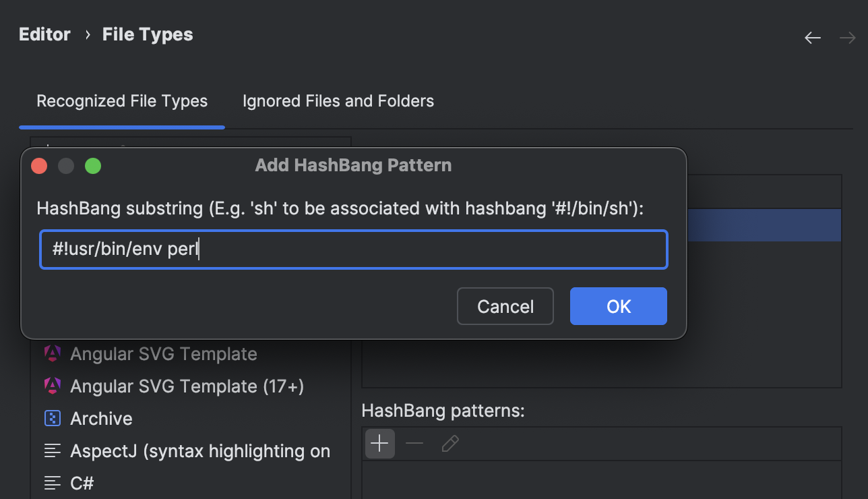Edit HashBang pattern using the pencil icon
Image resolution: width=868 pixels, height=499 pixels.
tap(449, 443)
